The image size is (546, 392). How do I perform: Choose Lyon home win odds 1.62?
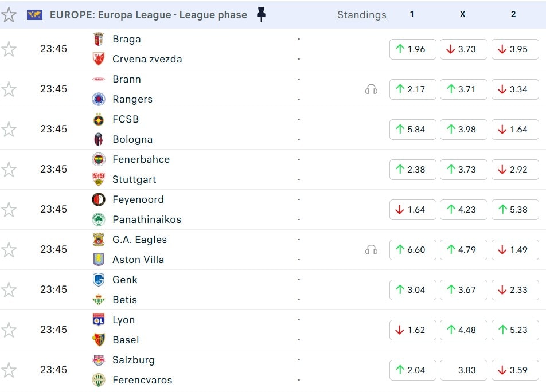coord(412,330)
